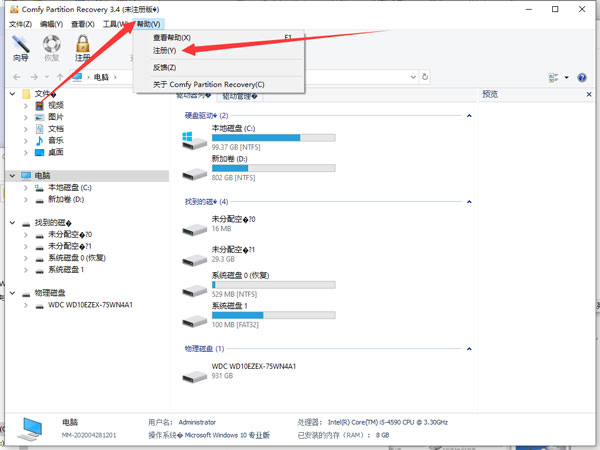Click the 99.37 GB [NTFS] label

coord(236,147)
